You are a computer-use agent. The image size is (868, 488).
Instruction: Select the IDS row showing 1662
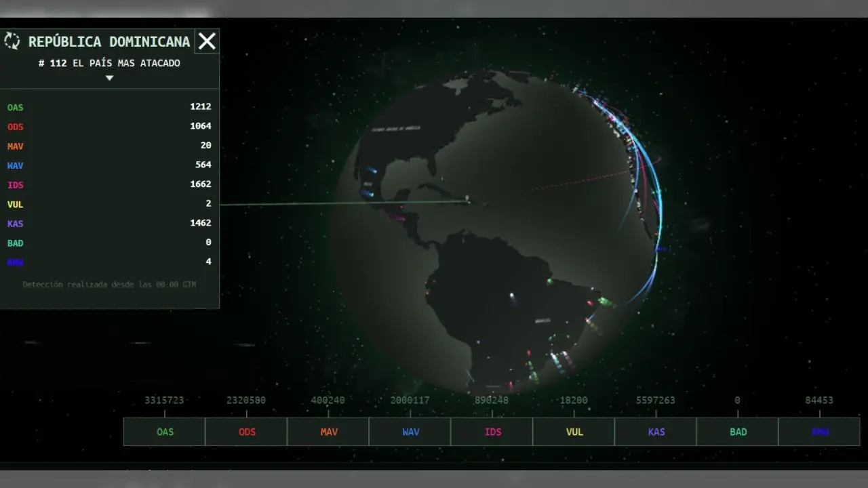pyautogui.click(x=108, y=184)
